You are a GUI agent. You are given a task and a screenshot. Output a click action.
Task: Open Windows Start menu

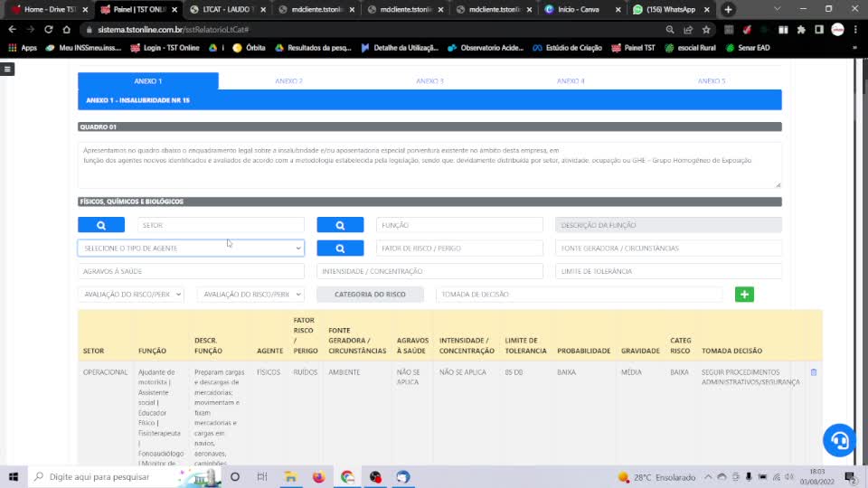pyautogui.click(x=14, y=476)
